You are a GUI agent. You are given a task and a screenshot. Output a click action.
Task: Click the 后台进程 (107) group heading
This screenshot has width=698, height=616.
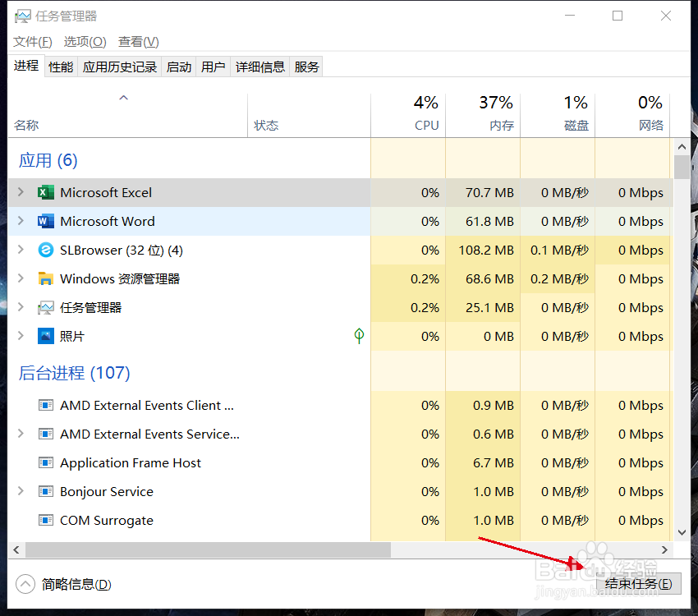[75, 373]
